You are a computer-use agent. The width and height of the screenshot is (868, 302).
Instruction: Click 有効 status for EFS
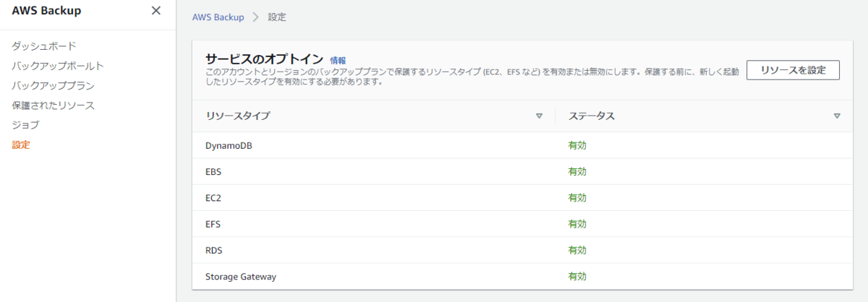coord(577,224)
